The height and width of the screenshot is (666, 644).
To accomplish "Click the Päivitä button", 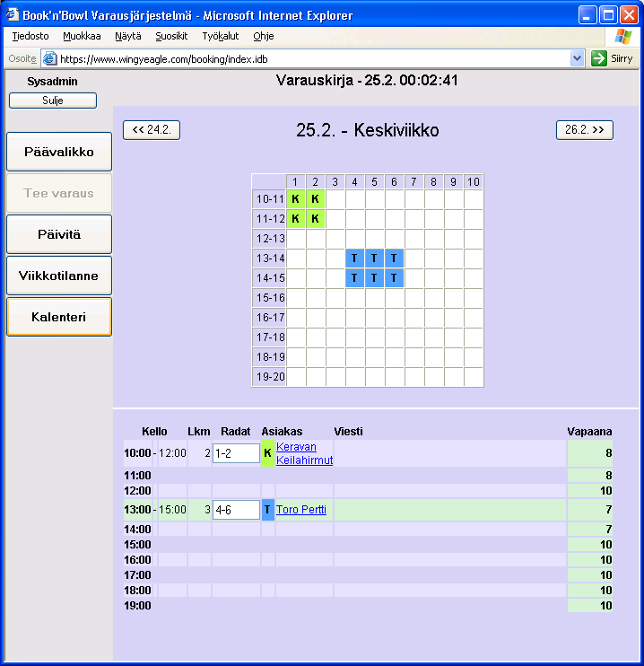I will (59, 234).
